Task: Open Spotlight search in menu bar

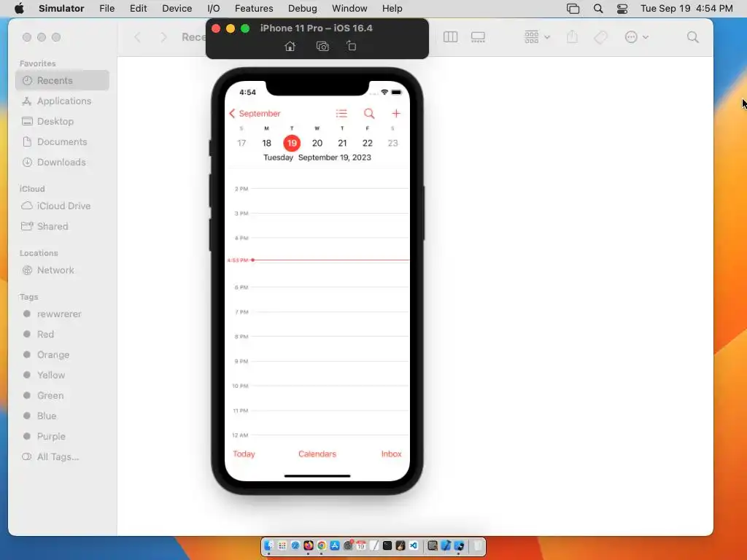Action: click(598, 9)
